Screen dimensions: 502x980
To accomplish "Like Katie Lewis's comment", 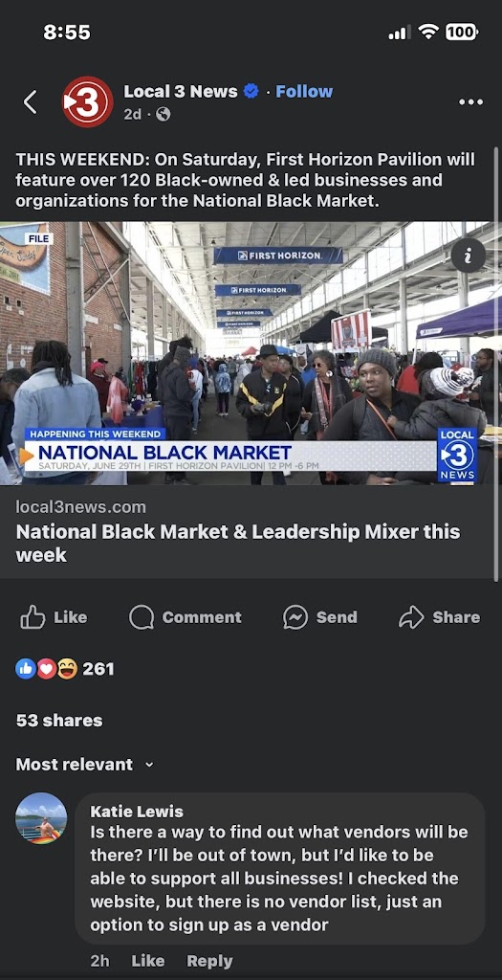I will (148, 961).
